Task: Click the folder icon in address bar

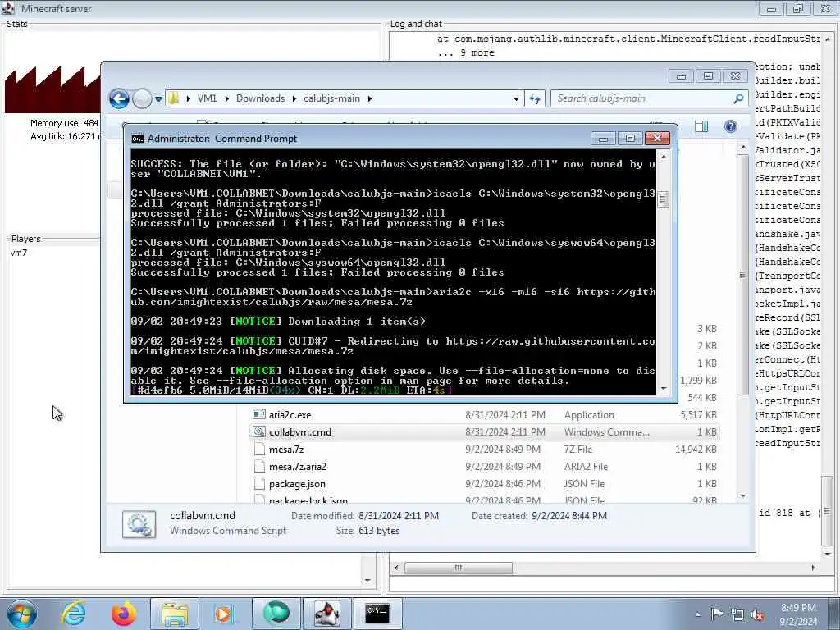Action: tap(174, 98)
